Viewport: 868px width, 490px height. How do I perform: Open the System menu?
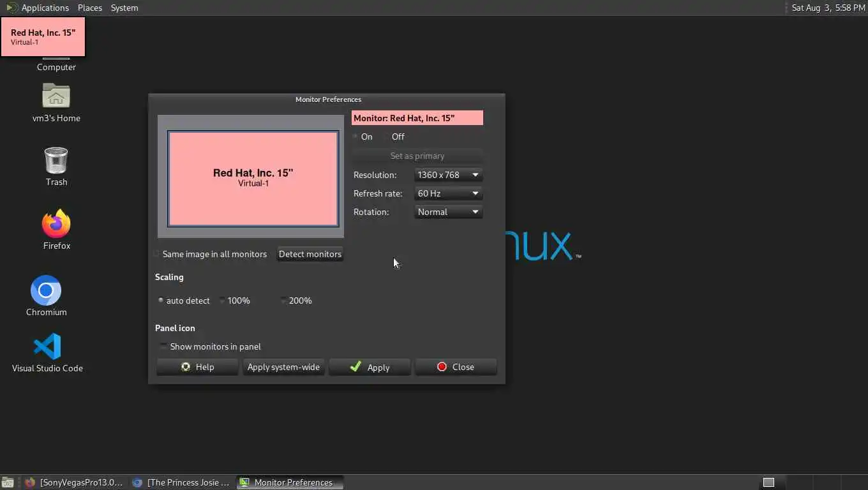[x=124, y=8]
